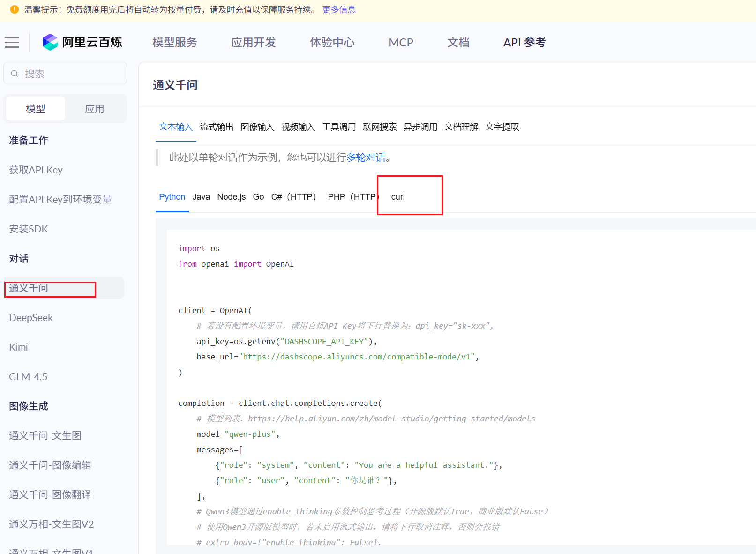This screenshot has width=756, height=554.
Task: Switch to the 模型 sidebar toggle
Action: click(x=36, y=109)
